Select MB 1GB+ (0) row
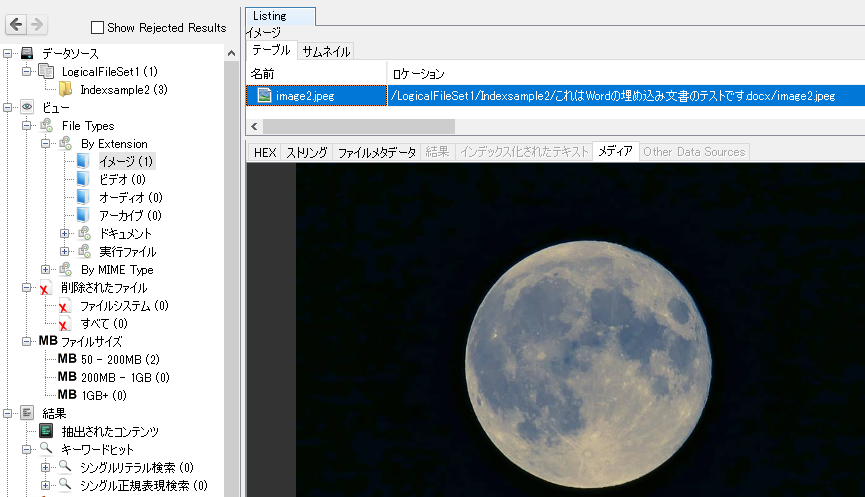Viewport: 865px width, 497px height. click(92, 396)
